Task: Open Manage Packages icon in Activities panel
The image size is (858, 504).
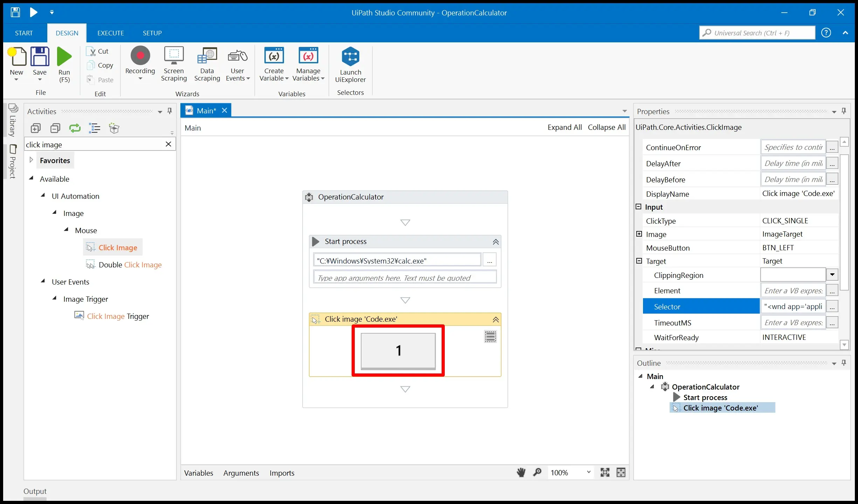Action: click(114, 128)
